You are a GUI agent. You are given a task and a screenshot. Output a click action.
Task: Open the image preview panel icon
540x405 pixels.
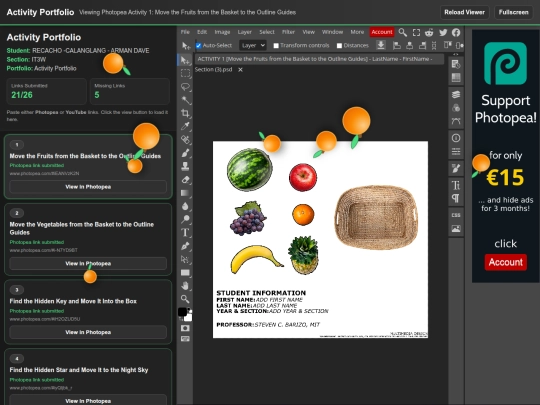[456, 229]
